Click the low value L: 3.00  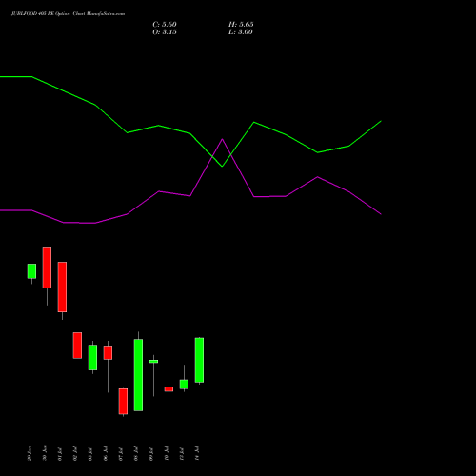click(x=241, y=32)
